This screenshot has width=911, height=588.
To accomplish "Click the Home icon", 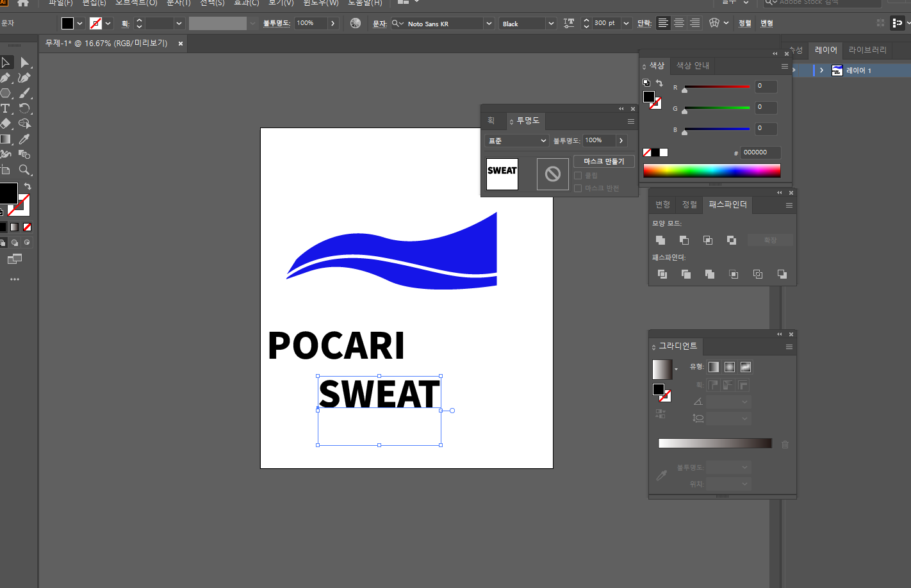I will (23, 3).
